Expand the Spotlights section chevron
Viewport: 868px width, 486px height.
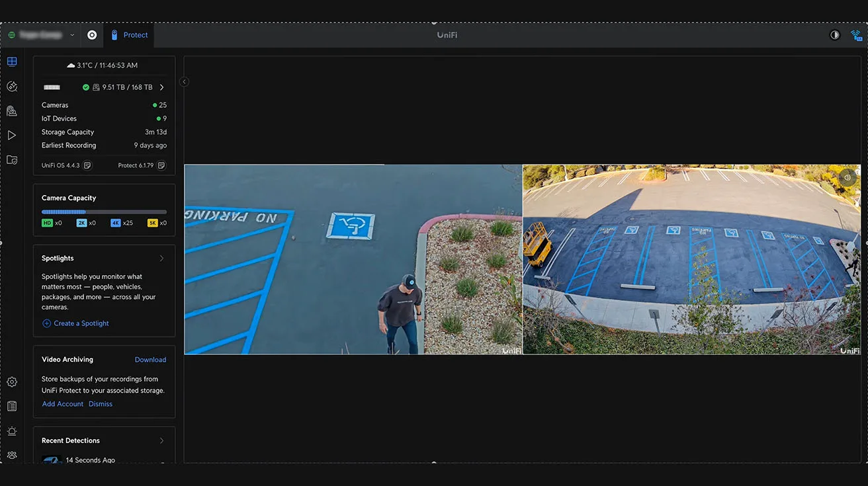161,259
